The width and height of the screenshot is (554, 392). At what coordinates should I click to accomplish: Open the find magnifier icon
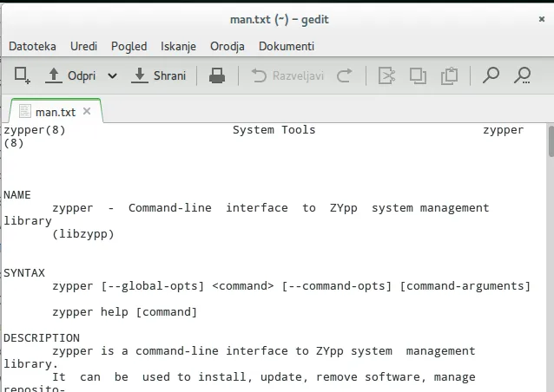491,75
